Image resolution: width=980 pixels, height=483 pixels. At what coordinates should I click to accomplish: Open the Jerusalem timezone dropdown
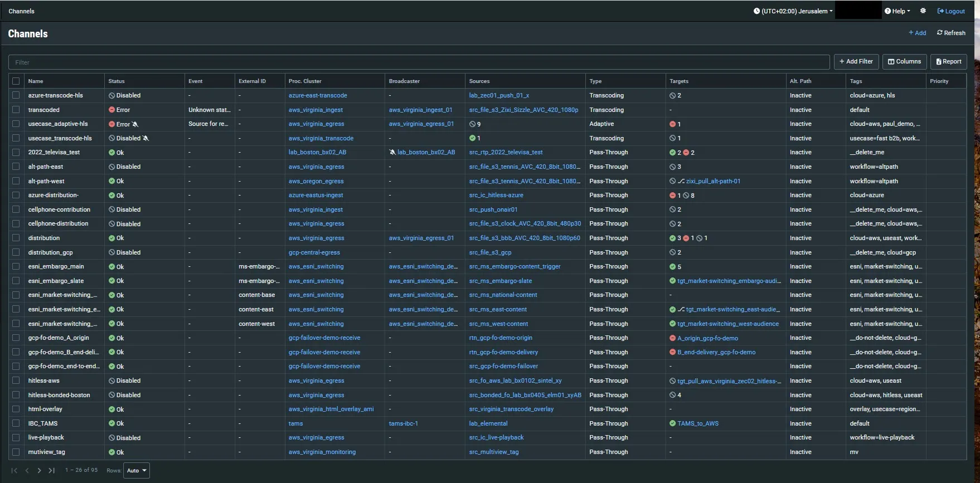click(793, 11)
